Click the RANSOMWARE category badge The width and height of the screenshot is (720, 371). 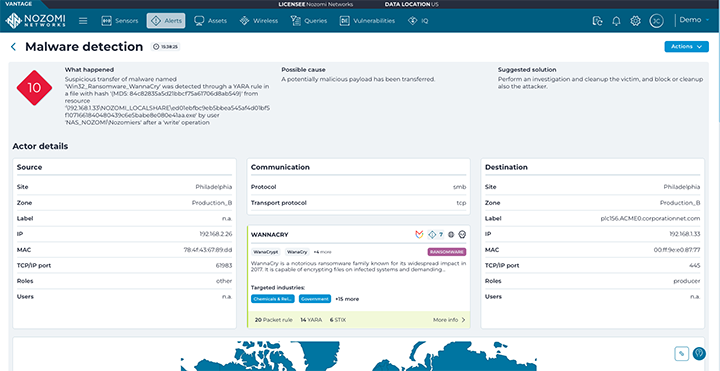446,252
